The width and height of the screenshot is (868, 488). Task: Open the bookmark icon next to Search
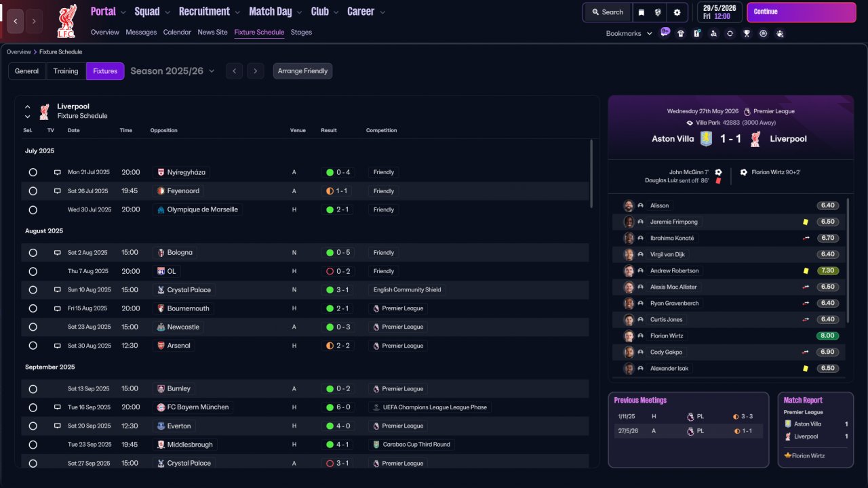641,12
